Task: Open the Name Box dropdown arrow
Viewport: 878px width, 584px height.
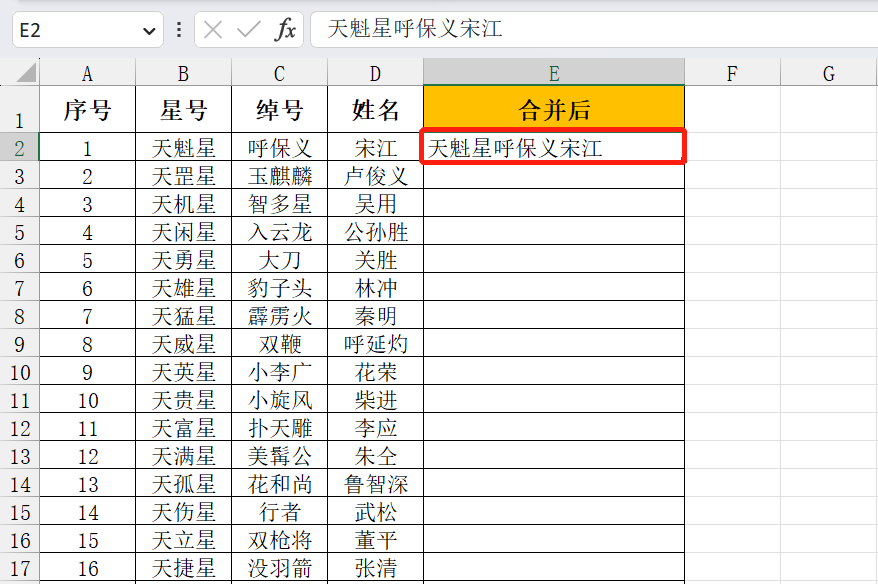Action: click(x=149, y=31)
